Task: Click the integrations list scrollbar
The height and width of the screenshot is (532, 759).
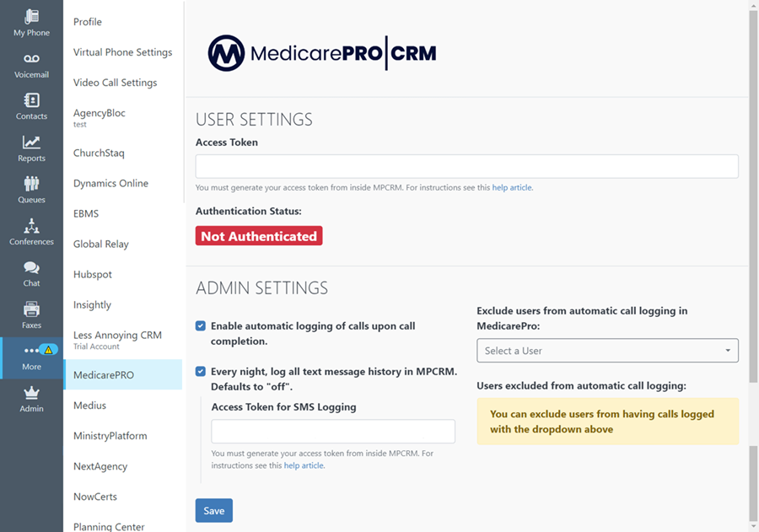Action: (184, 102)
